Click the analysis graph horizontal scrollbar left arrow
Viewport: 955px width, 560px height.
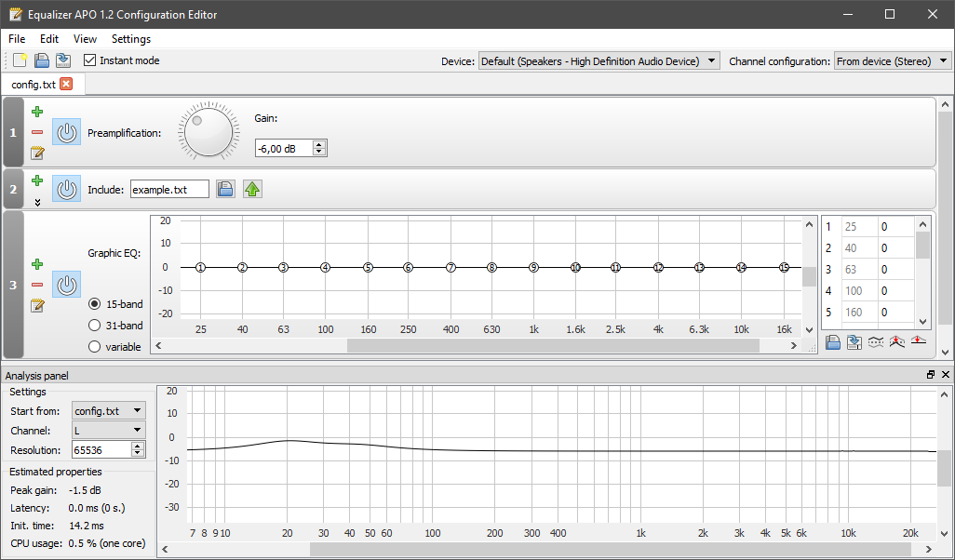coord(165,549)
